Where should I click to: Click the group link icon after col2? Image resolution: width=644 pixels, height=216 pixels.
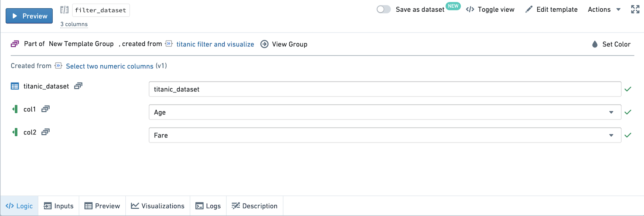(x=45, y=132)
